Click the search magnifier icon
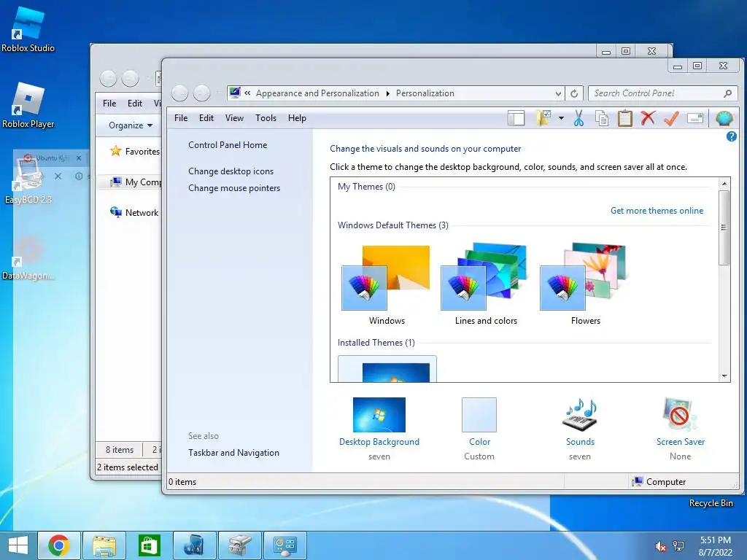Viewport: 747px width, 560px height. click(727, 93)
